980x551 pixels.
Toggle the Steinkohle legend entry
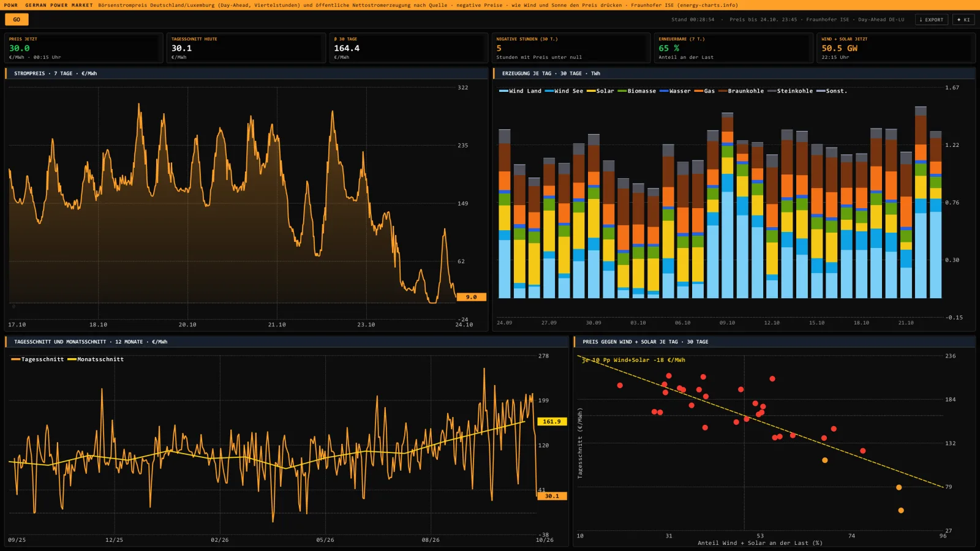(790, 91)
